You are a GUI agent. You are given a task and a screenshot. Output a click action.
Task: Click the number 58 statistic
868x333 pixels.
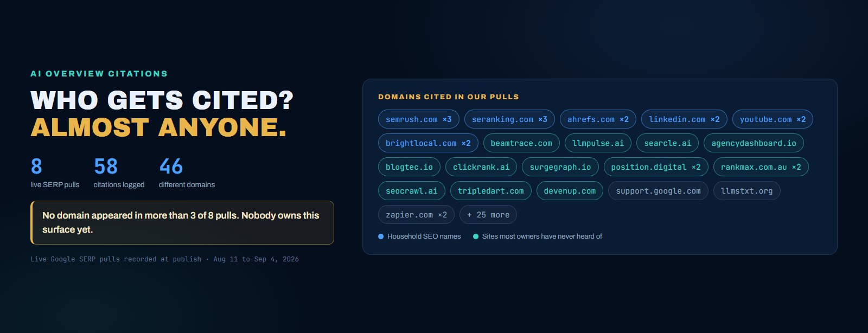106,166
